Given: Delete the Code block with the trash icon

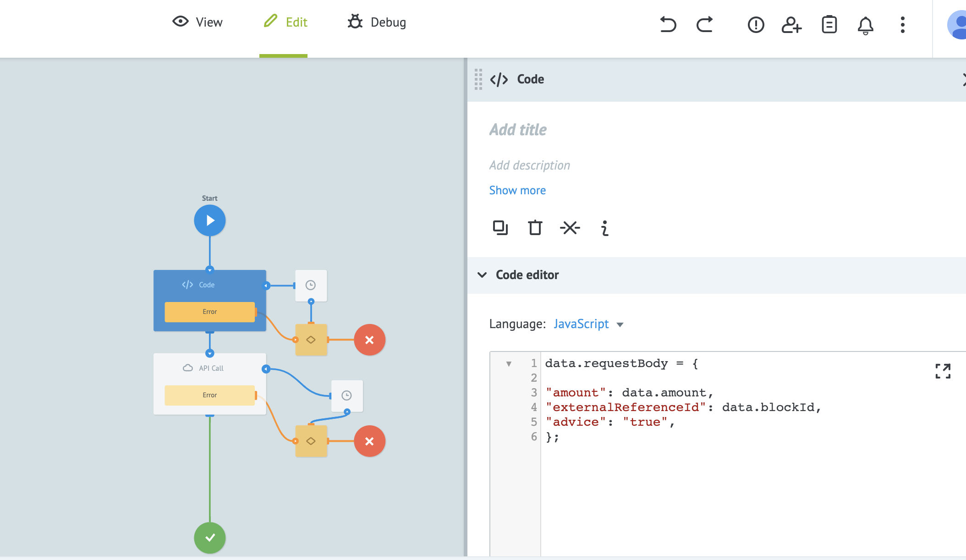Looking at the screenshot, I should (535, 228).
